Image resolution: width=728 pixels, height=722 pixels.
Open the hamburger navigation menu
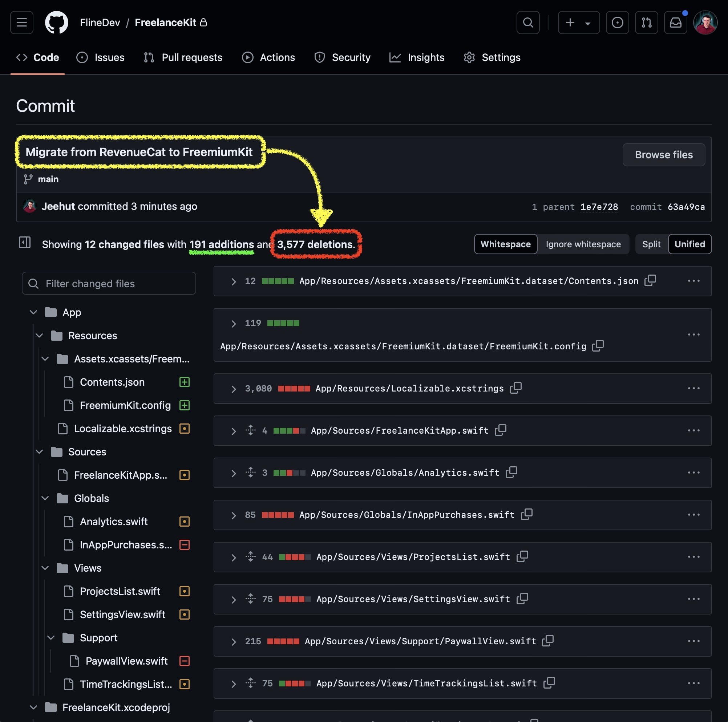click(21, 23)
